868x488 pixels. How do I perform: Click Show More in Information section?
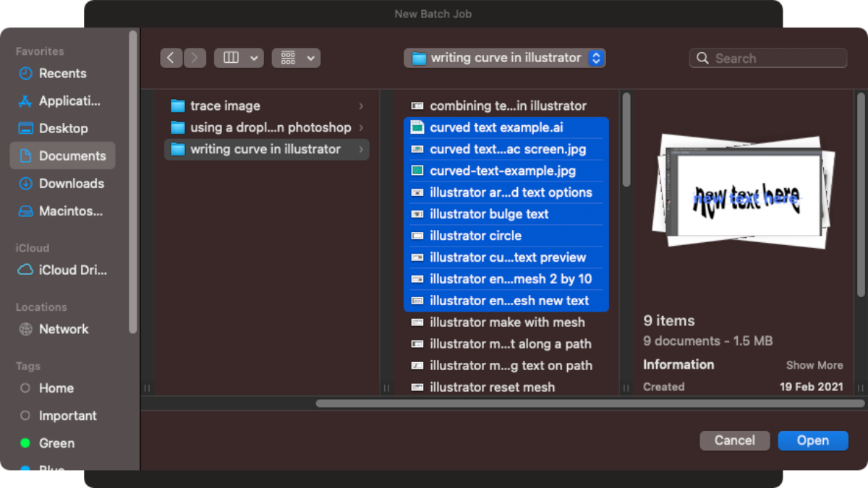tap(814, 365)
